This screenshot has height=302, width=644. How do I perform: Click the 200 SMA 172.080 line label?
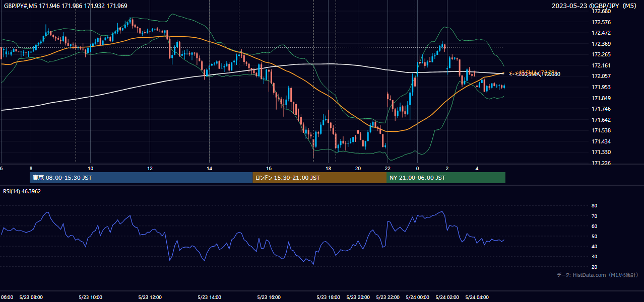tap(534, 74)
